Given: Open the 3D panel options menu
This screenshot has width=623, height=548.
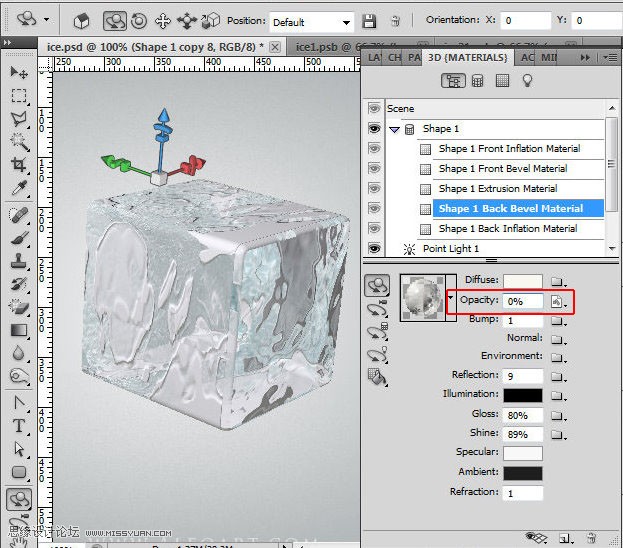Looking at the screenshot, I should (x=610, y=58).
